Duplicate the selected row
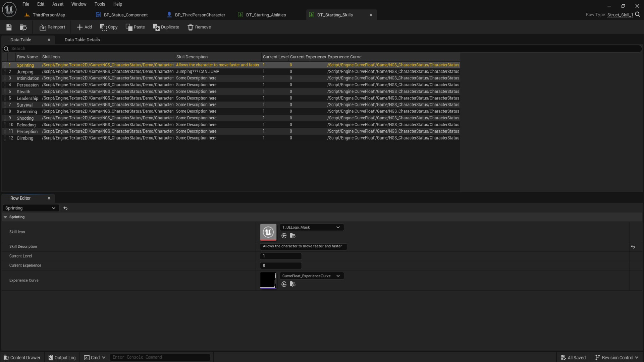Screen dimensions: 644x362 (x=166, y=27)
